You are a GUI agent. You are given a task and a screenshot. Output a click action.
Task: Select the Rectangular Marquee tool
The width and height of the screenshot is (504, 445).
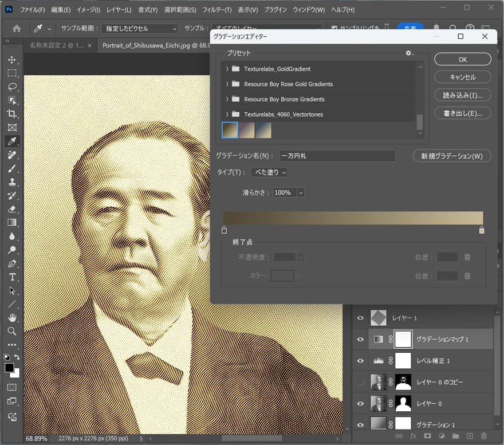pos(12,73)
